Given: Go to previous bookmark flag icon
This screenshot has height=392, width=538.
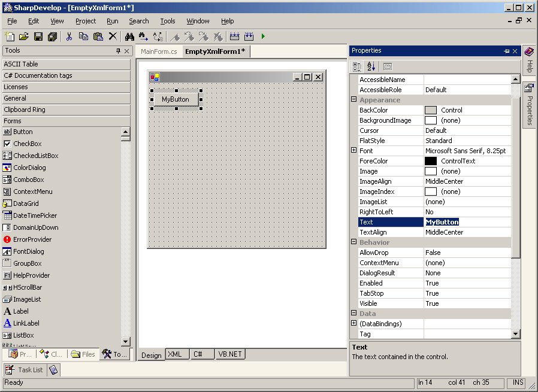Looking at the screenshot, I should tap(189, 37).
